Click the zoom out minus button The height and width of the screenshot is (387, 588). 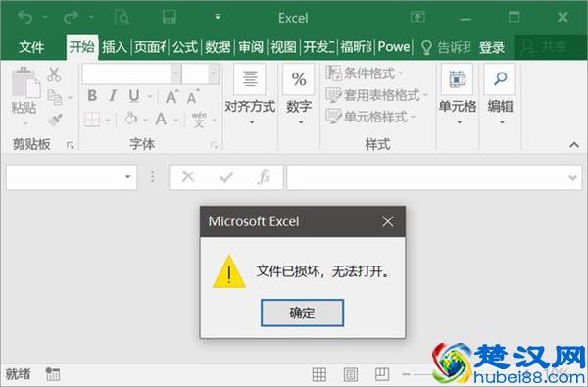[406, 374]
